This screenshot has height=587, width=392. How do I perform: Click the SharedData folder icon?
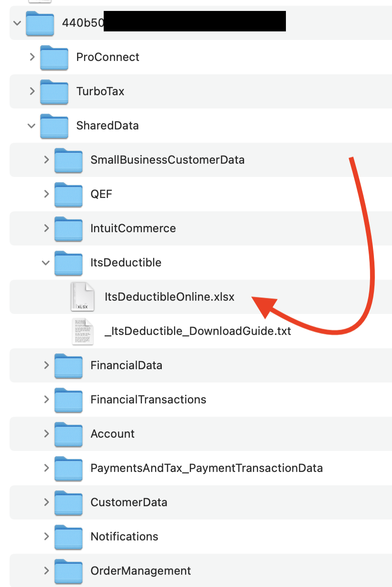(x=54, y=126)
